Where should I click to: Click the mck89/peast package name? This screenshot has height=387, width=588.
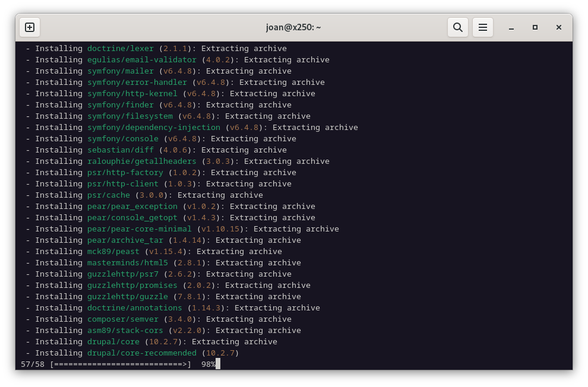[x=113, y=252]
